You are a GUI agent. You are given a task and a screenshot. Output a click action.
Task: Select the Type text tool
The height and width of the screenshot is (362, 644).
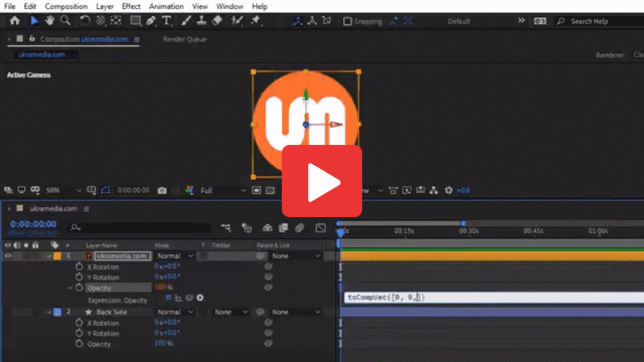point(167,21)
